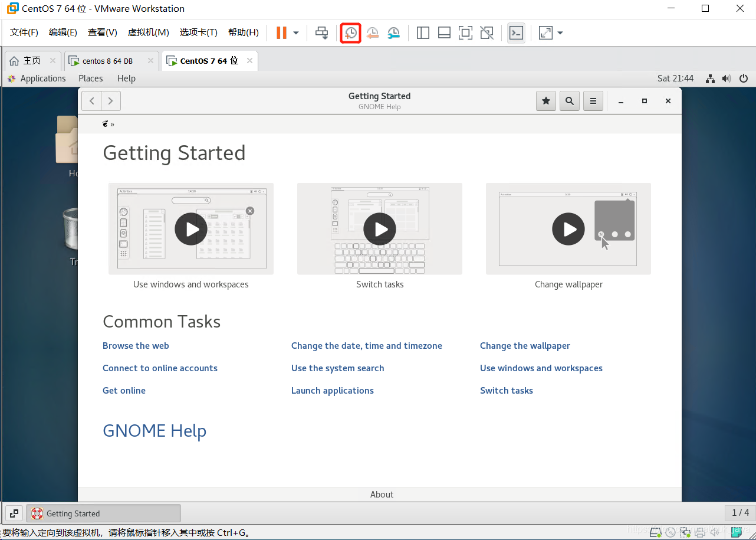
Task: Open the 帮助(H) menu
Action: pyautogui.click(x=244, y=32)
